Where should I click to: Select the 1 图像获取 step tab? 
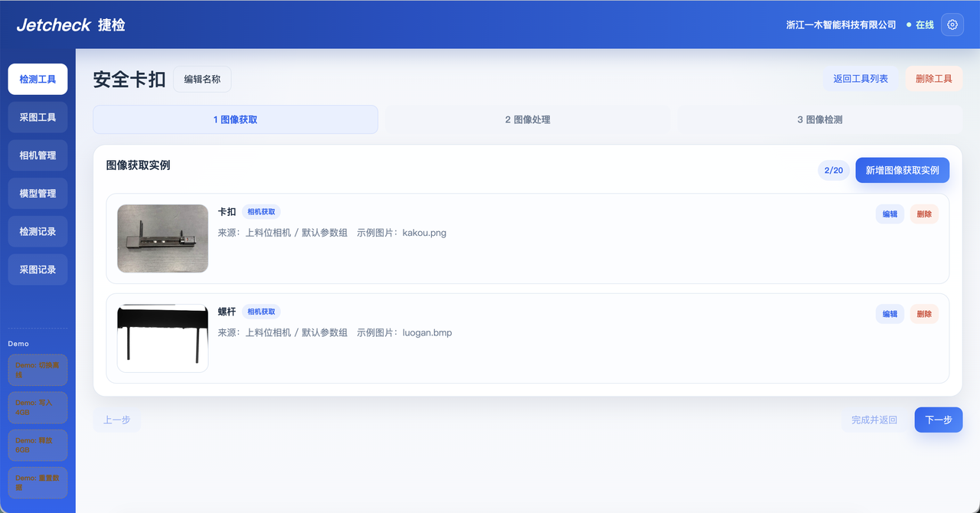pos(236,119)
